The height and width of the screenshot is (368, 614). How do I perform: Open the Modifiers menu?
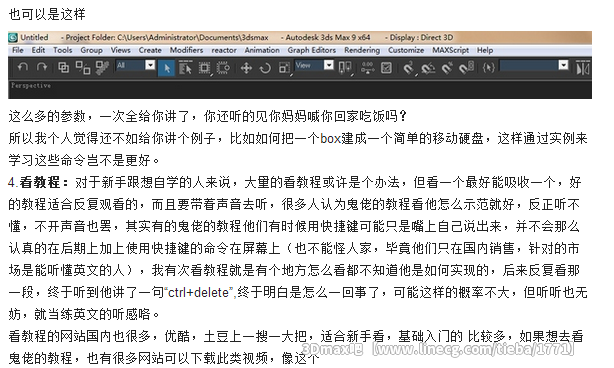pos(186,50)
